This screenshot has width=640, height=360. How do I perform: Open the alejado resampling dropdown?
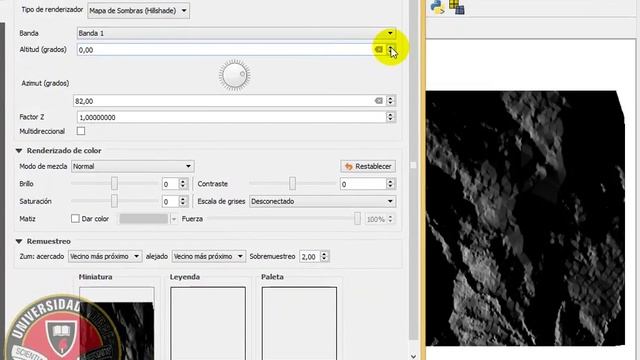(209, 256)
